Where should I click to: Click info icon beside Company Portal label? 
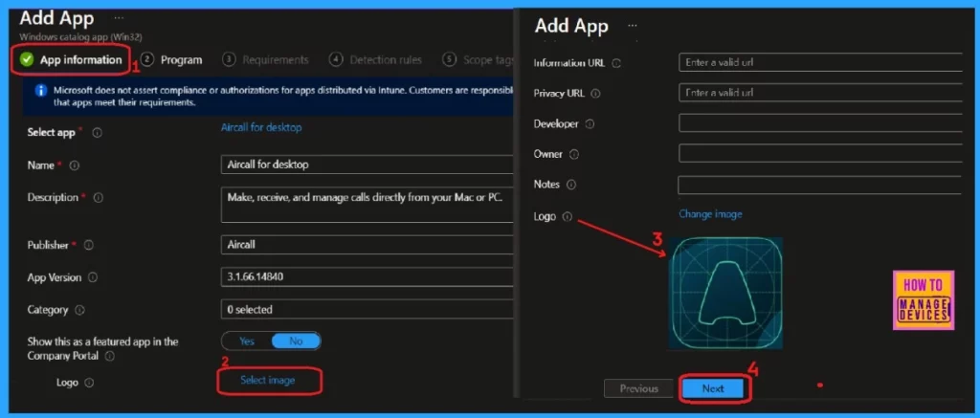click(110, 356)
